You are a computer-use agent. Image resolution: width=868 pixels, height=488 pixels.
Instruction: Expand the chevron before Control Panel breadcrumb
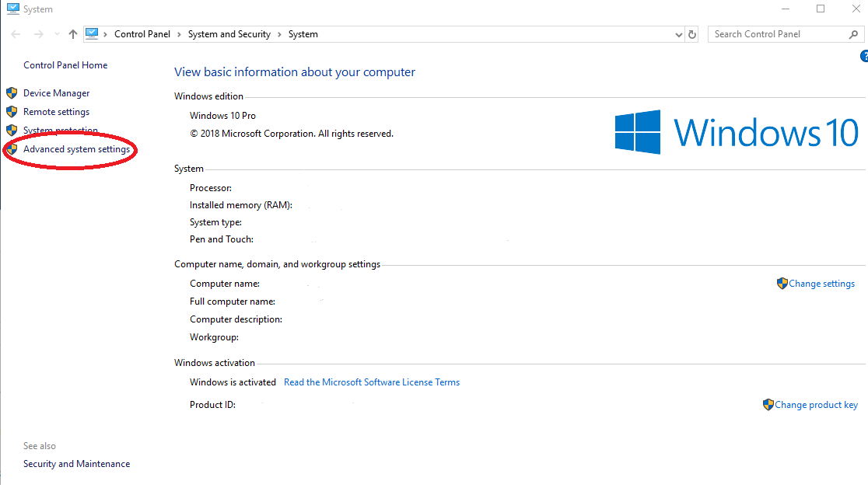(105, 34)
